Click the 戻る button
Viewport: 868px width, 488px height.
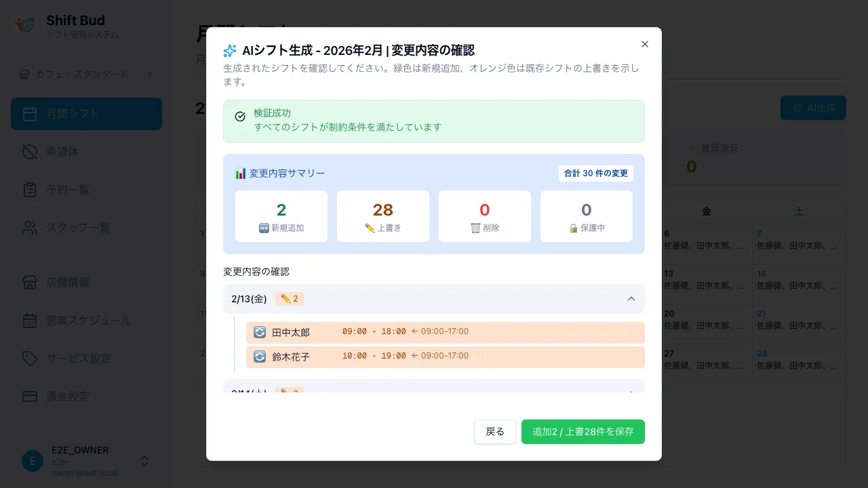[495, 432]
